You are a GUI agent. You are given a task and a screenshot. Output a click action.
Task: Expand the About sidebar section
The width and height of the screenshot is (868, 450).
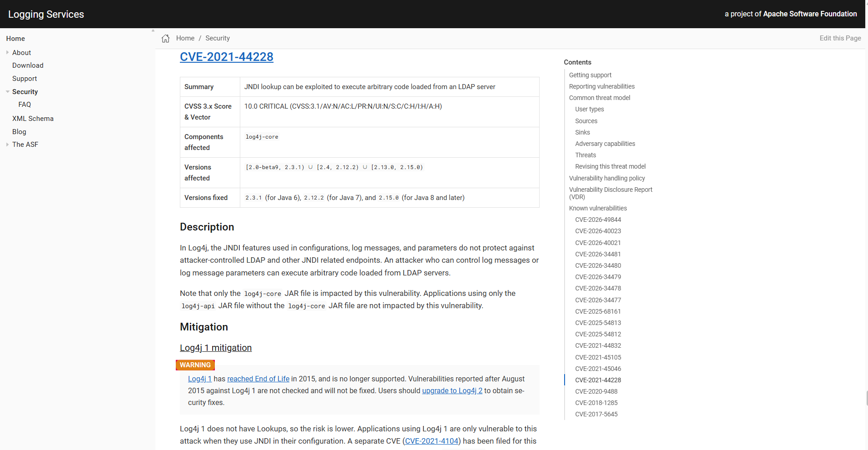7,53
